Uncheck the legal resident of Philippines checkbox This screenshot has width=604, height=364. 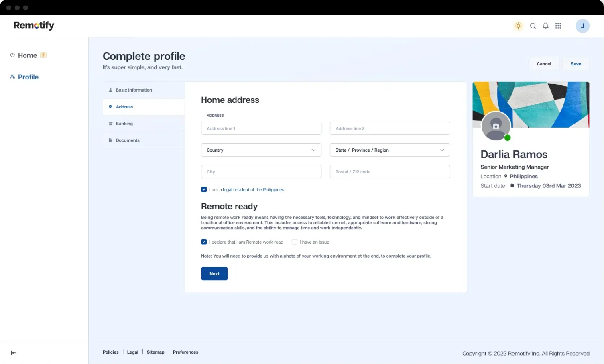204,189
